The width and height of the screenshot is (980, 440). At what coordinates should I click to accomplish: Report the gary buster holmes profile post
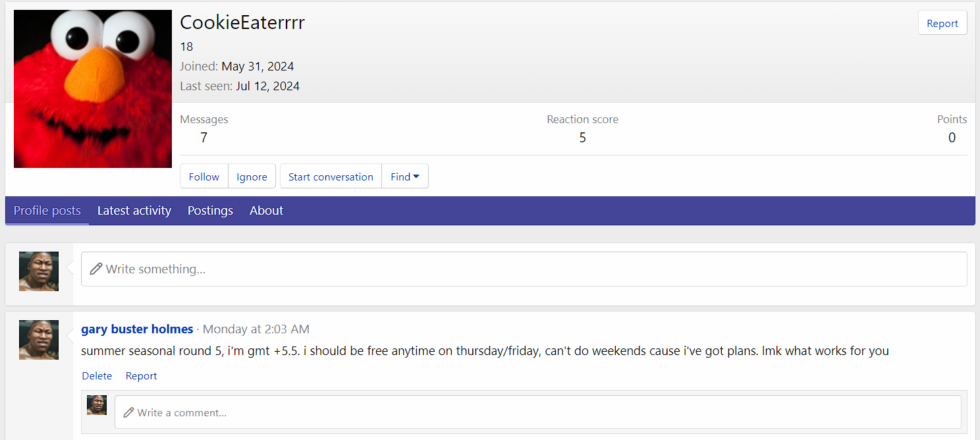pos(142,376)
